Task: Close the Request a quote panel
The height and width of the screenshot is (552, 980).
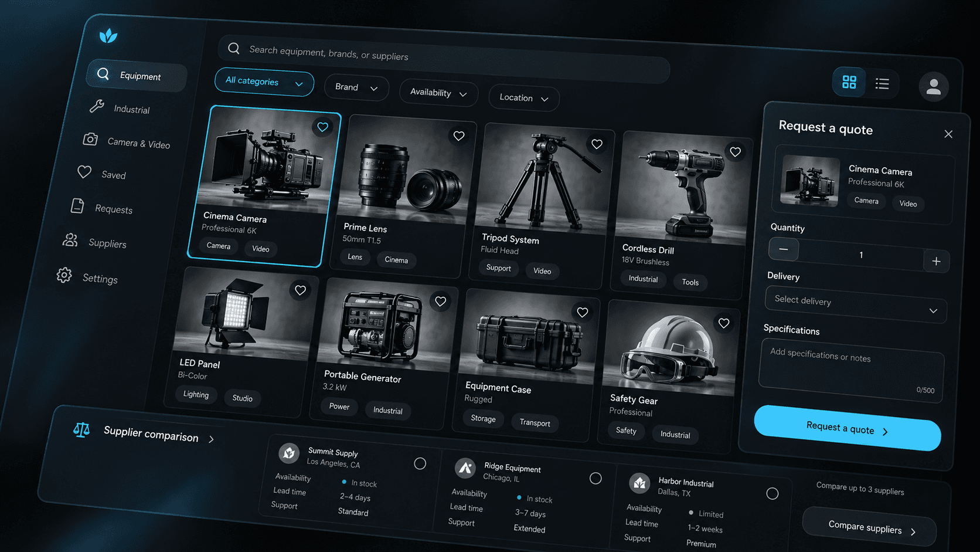Action: [948, 134]
